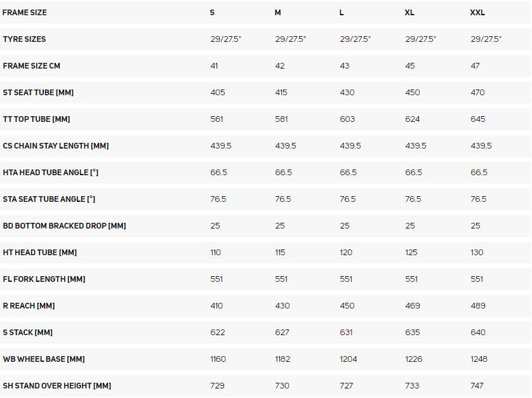532x398 pixels.
Task: Click the STA SEAT TUBE ANGLE row label
Action: point(49,199)
